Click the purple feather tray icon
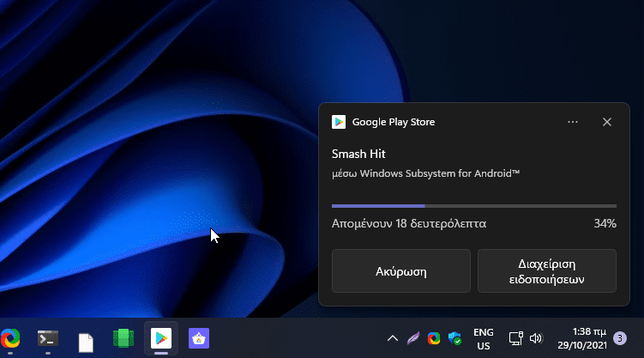Image resolution: width=644 pixels, height=358 pixels. 413,338
